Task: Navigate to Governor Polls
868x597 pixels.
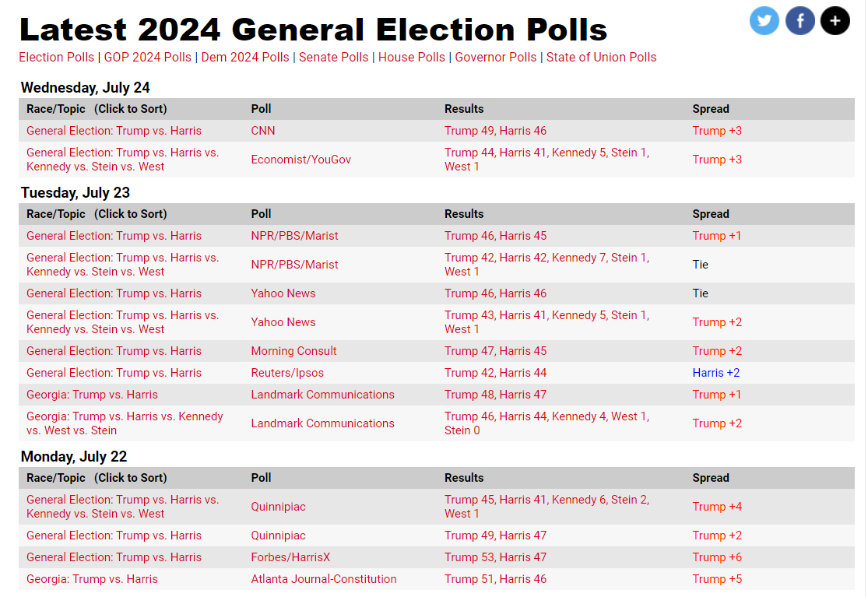Action: 496,58
